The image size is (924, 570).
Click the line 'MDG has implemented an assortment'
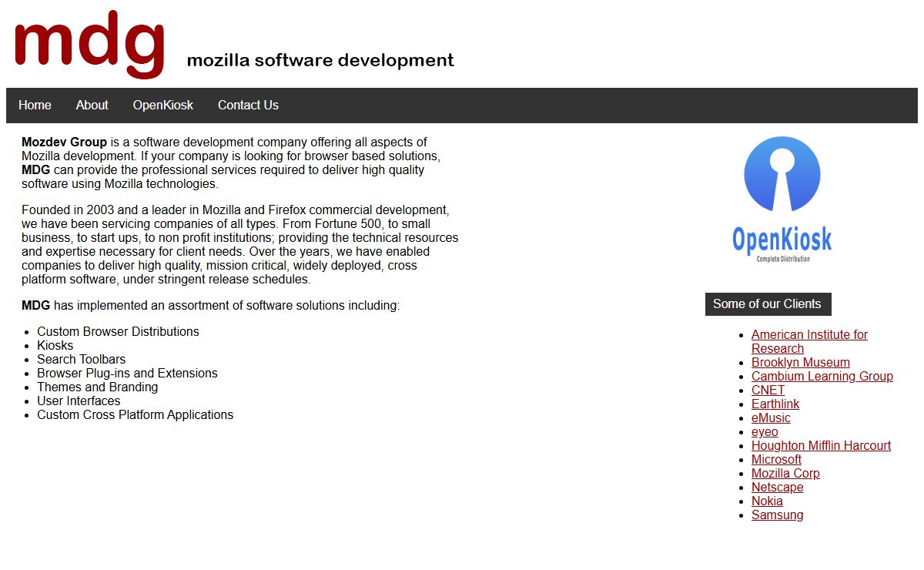(x=210, y=305)
